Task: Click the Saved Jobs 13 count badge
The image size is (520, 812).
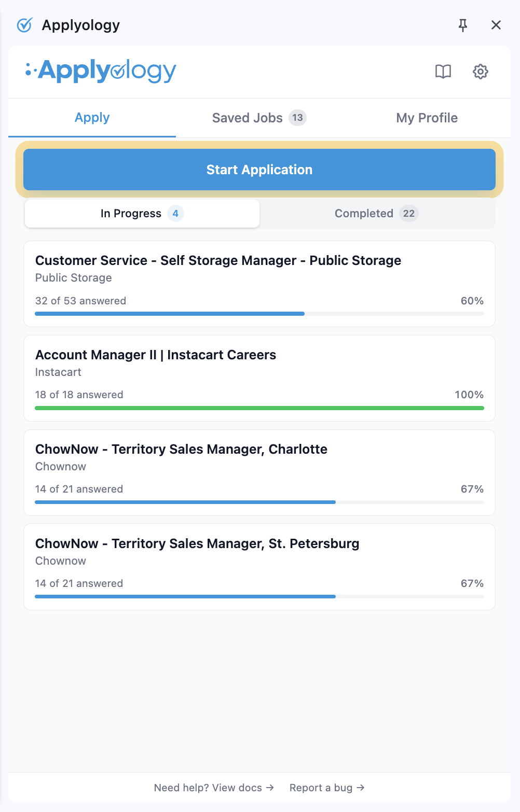Action: [x=297, y=118]
